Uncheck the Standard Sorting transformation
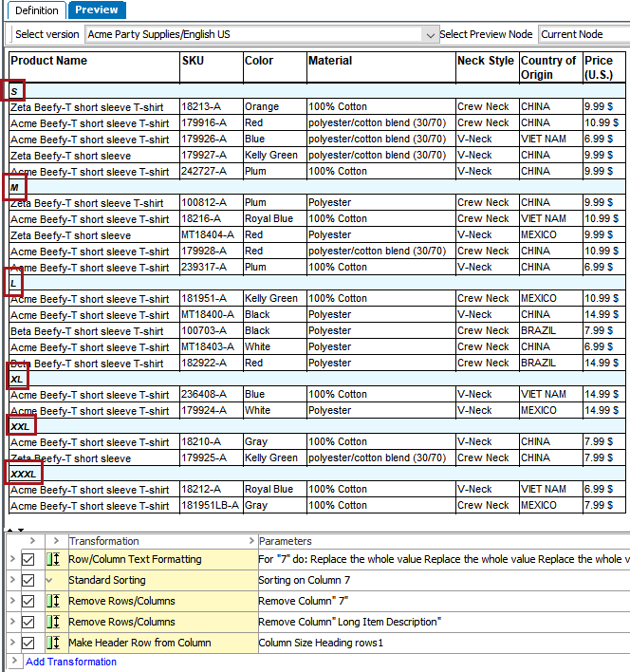The image size is (630, 672). pos(28,580)
